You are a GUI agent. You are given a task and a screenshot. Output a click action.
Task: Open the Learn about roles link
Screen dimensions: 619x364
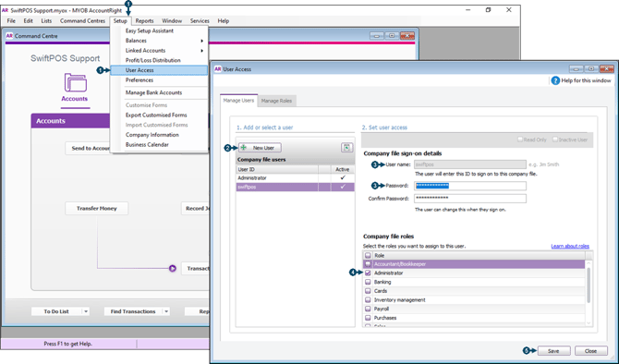(x=570, y=247)
